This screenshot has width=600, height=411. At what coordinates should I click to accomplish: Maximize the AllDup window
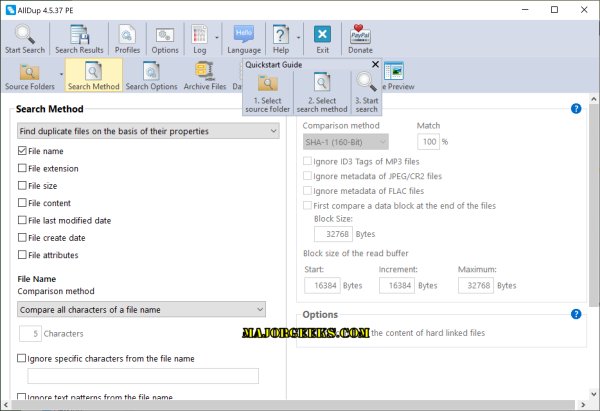tap(554, 10)
